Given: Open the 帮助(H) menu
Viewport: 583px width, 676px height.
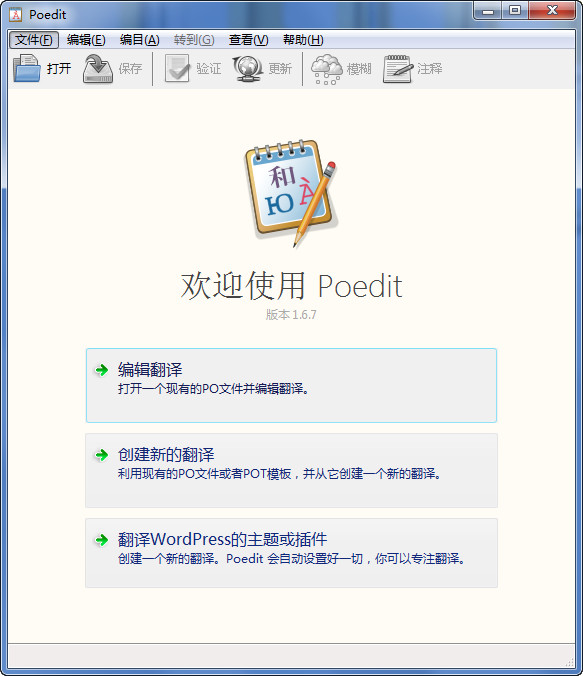Looking at the screenshot, I should point(303,40).
